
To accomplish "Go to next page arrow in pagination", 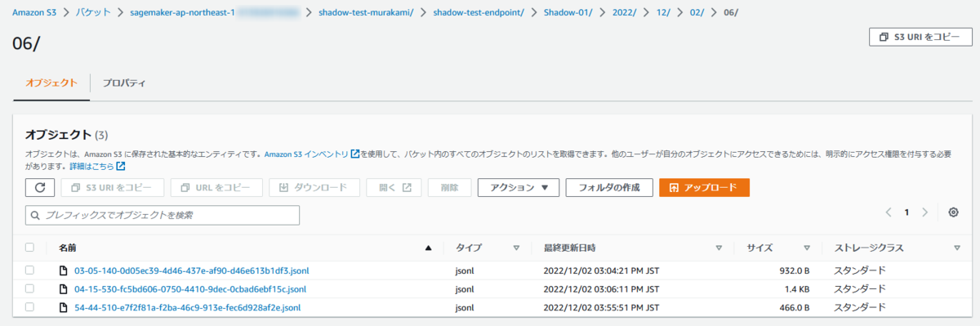I will 924,212.
